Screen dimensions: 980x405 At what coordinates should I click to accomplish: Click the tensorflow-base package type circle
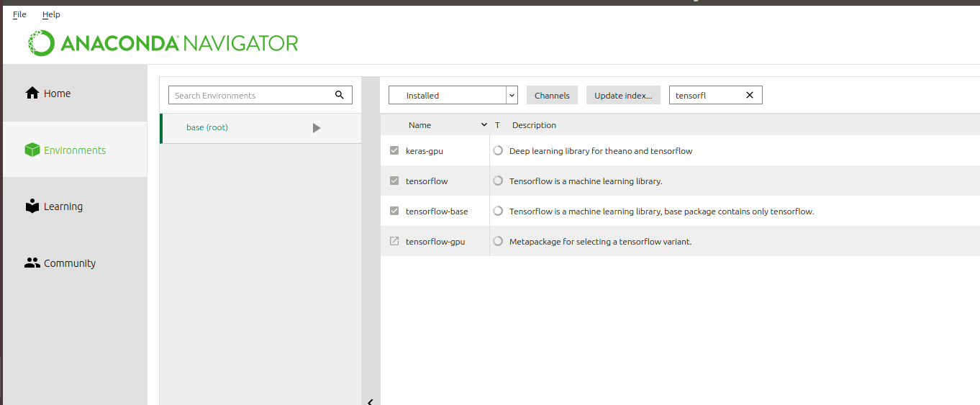click(497, 211)
